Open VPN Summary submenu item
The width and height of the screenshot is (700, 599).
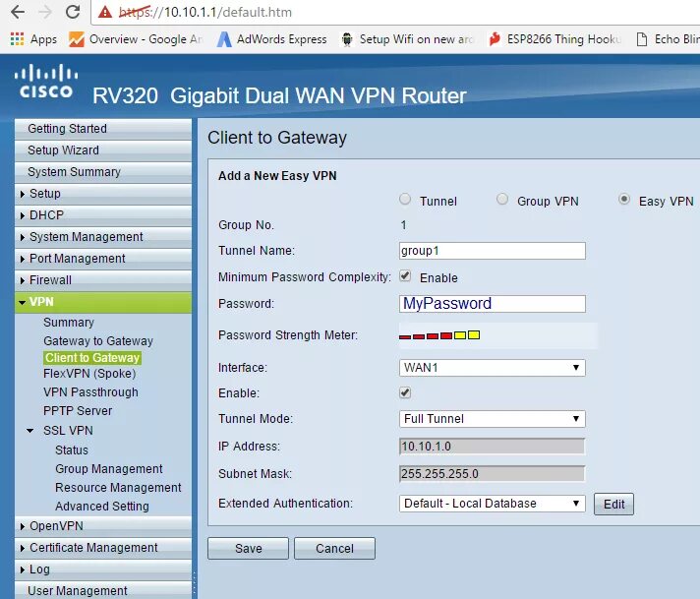click(69, 322)
